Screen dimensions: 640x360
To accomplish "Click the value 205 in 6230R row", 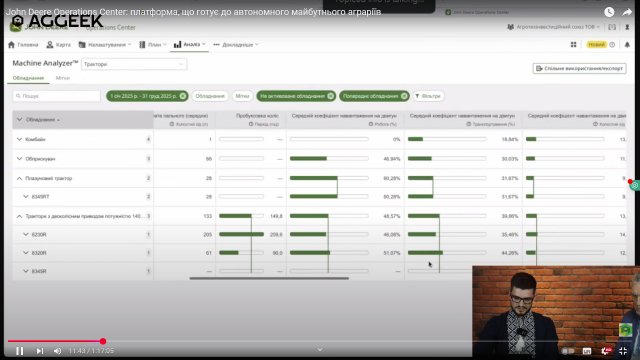I will (208, 234).
